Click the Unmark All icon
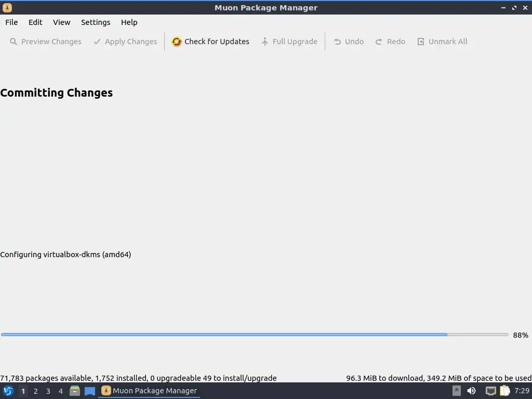532x399 pixels. click(421, 42)
